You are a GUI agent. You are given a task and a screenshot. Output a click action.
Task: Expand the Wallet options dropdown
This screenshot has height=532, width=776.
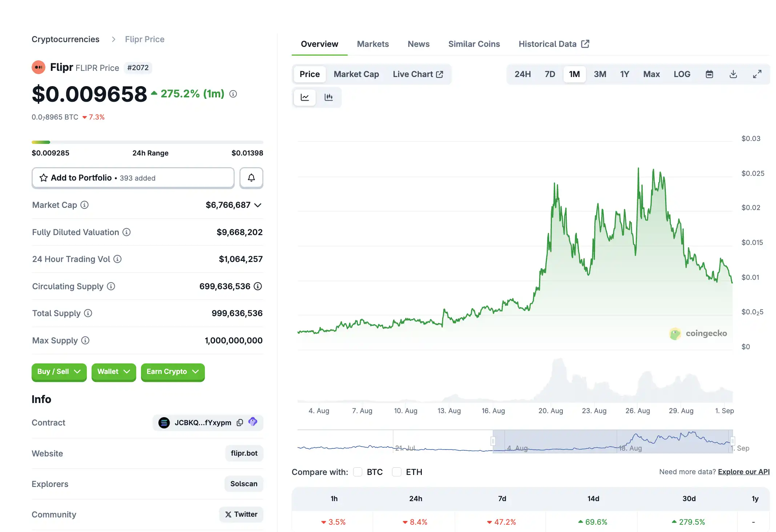click(x=113, y=372)
